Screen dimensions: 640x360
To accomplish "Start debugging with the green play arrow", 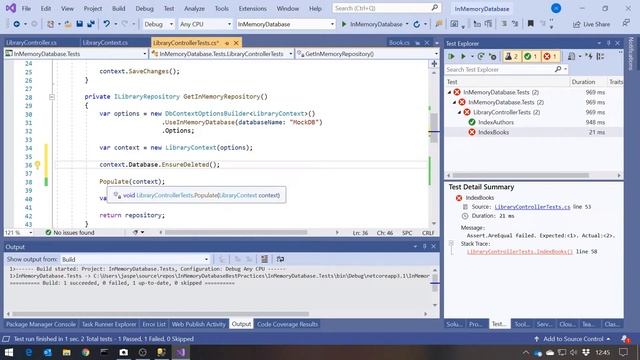I will click(344, 24).
